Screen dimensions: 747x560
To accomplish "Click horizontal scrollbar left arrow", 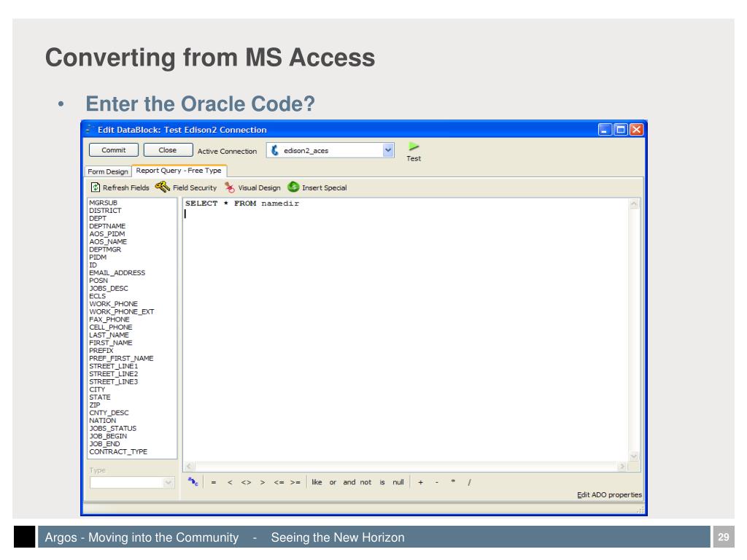I will pyautogui.click(x=189, y=466).
